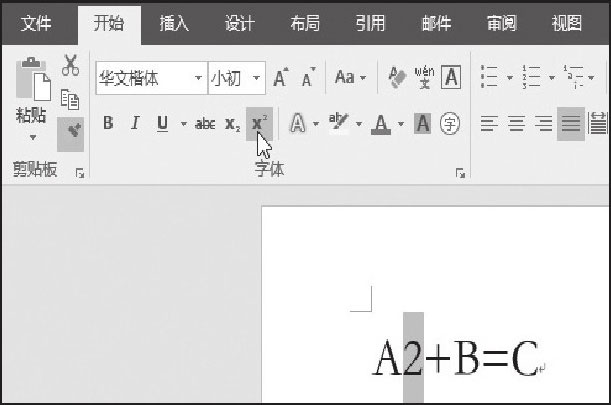
Task: Go to the 布局 tab
Action: pyautogui.click(x=305, y=23)
